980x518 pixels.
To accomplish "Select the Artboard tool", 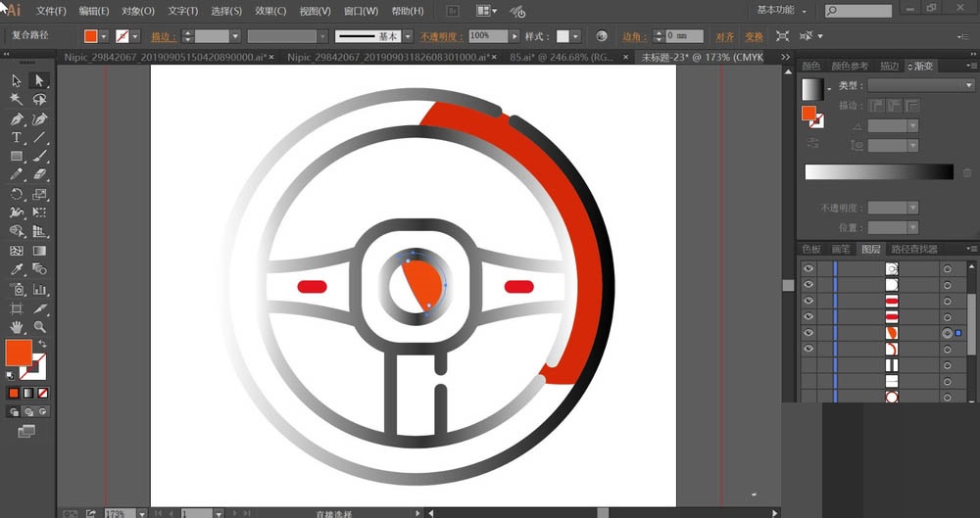I will [x=17, y=308].
